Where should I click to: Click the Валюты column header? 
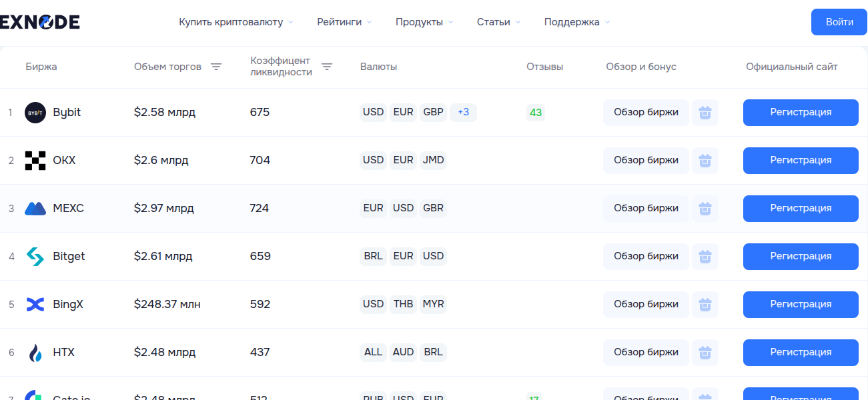tap(378, 67)
